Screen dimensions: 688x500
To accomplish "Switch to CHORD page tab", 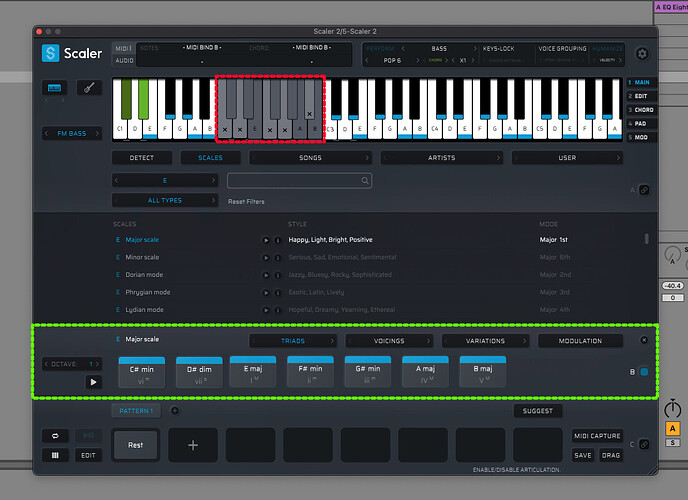I will 641,110.
